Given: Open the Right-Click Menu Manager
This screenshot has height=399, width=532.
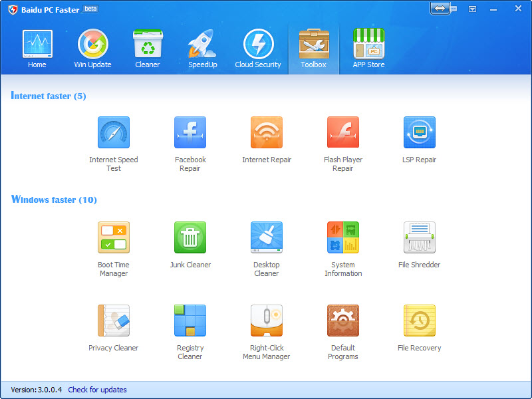Looking at the screenshot, I should 267,321.
